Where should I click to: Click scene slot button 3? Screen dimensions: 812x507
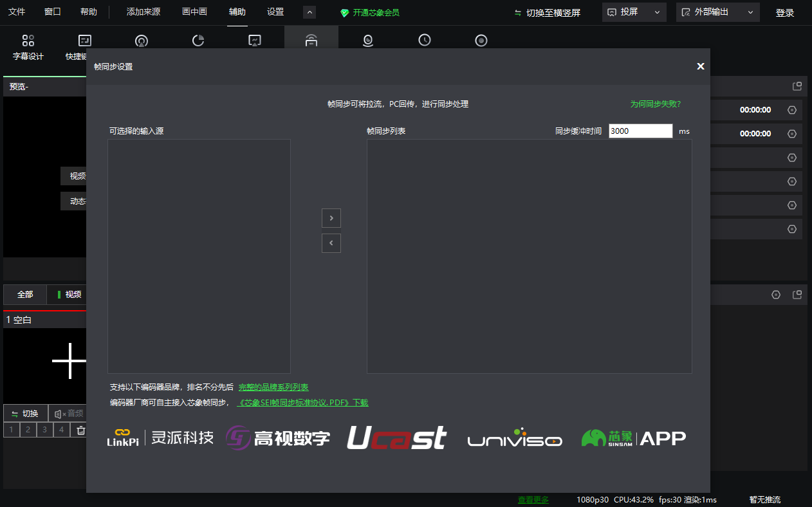45,430
